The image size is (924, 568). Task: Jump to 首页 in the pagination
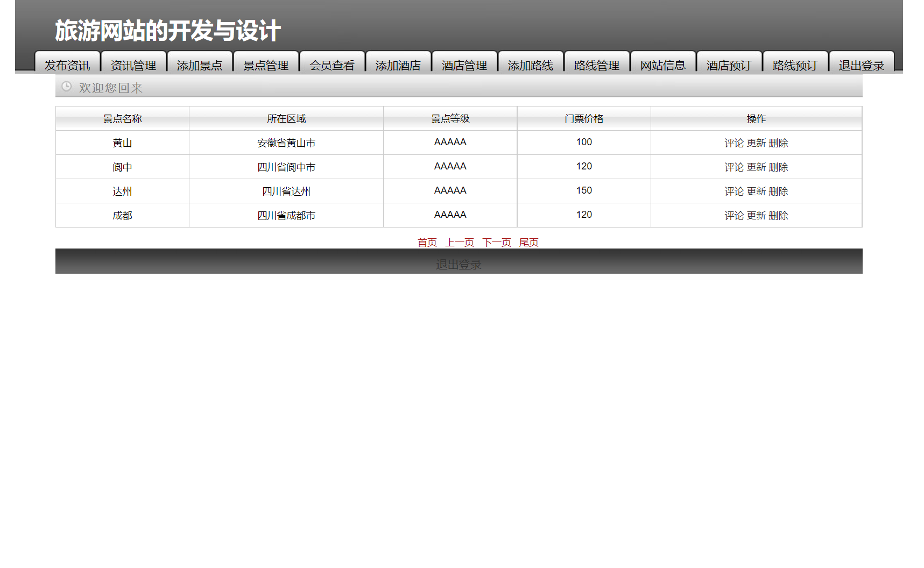click(x=427, y=243)
